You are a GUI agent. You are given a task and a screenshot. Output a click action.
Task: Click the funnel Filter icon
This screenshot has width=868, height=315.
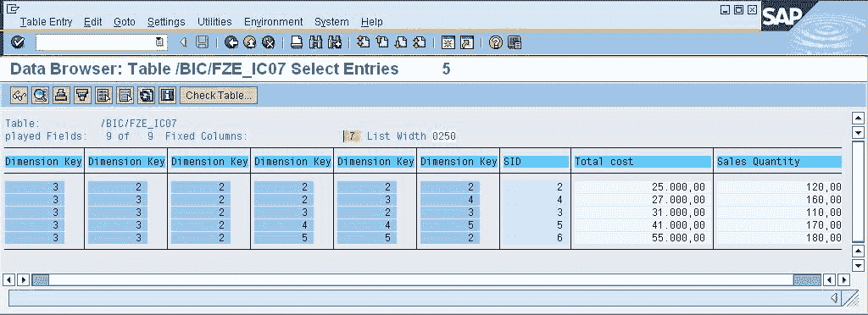[x=82, y=95]
